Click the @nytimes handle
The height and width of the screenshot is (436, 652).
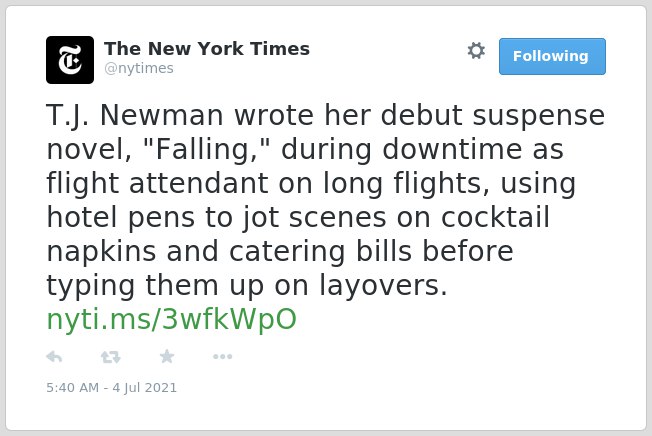pyautogui.click(x=139, y=68)
